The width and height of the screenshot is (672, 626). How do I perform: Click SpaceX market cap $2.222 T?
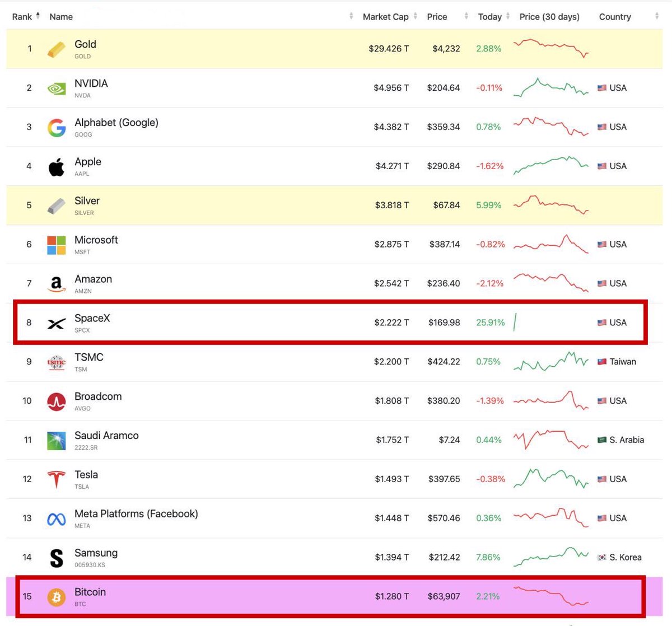tap(391, 323)
